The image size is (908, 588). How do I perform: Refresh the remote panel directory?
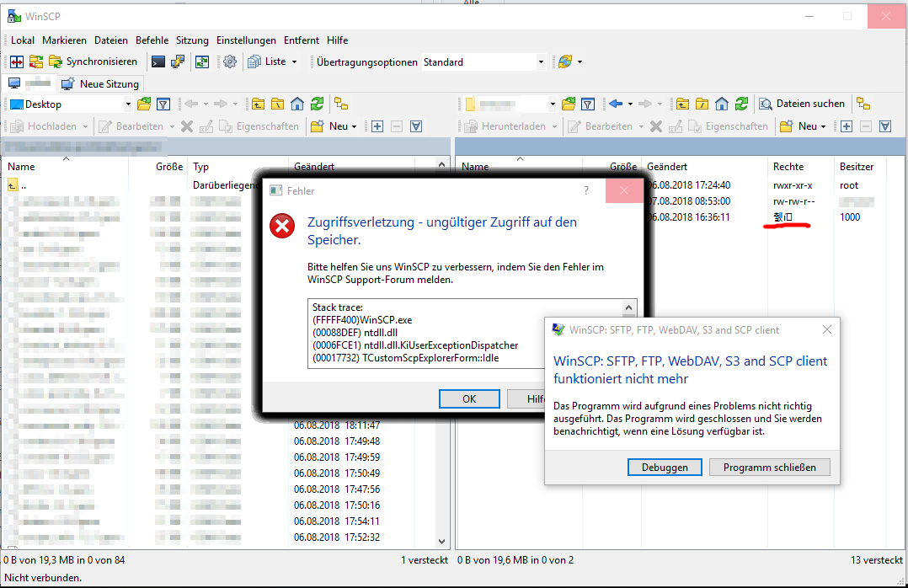point(741,104)
